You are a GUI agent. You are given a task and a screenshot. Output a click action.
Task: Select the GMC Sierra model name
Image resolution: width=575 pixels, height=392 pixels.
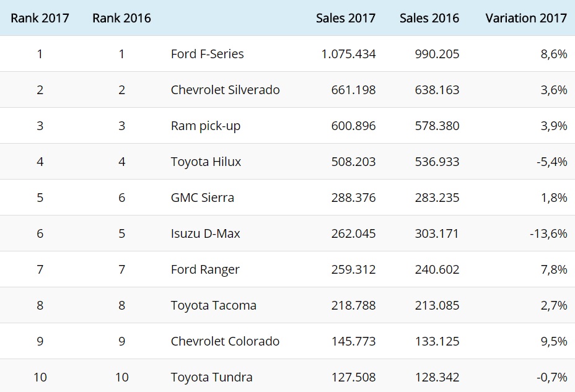pos(202,198)
